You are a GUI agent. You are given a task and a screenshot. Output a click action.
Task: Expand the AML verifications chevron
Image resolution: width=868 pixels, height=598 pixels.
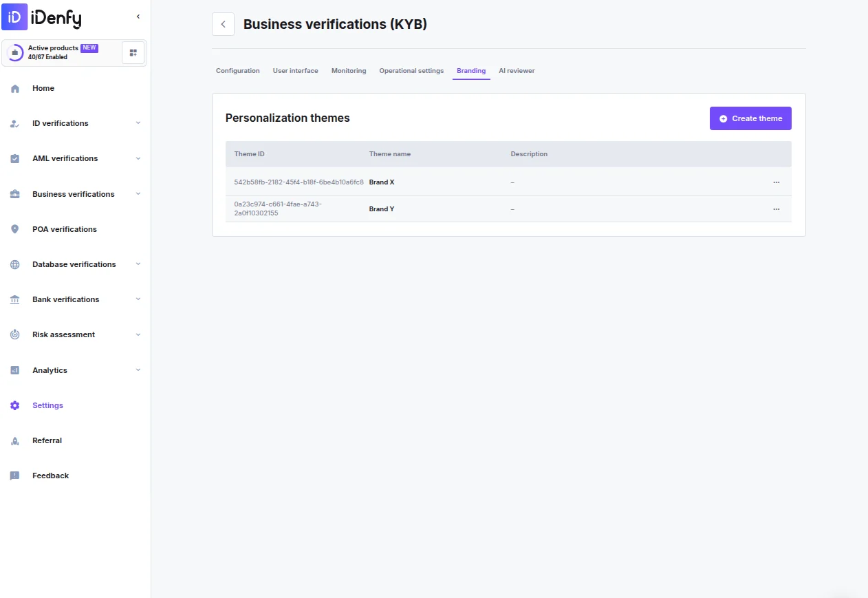138,158
